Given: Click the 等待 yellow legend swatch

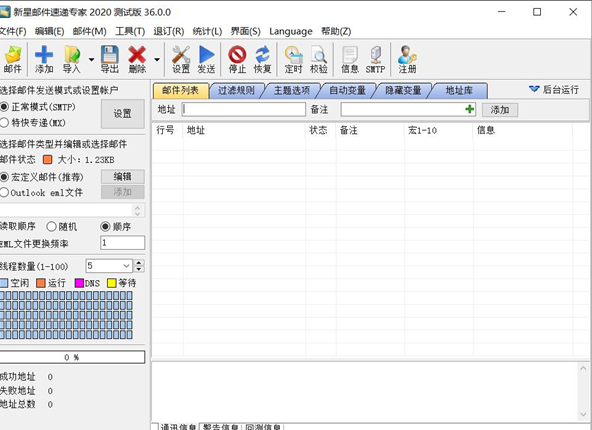Looking at the screenshot, I should 112,283.
